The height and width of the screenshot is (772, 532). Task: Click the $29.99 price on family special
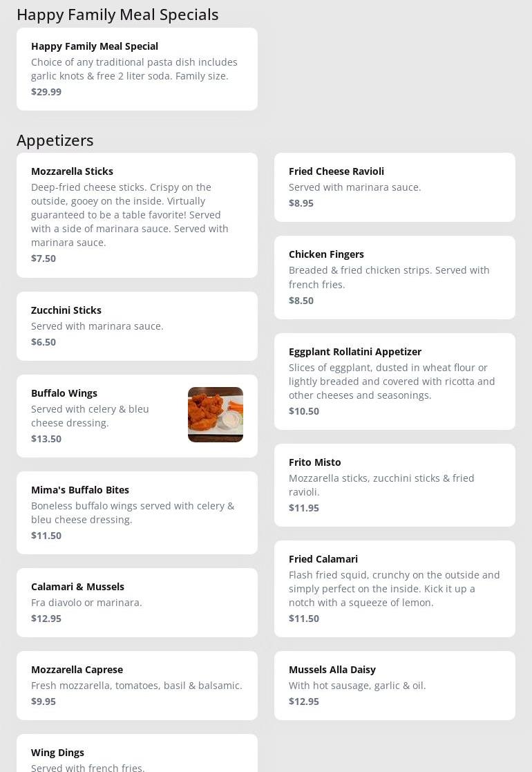pyautogui.click(x=46, y=92)
